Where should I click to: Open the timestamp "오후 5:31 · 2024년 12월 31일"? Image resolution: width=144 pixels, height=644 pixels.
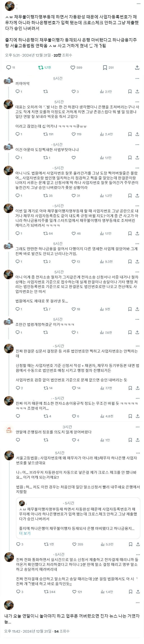coord(28,55)
